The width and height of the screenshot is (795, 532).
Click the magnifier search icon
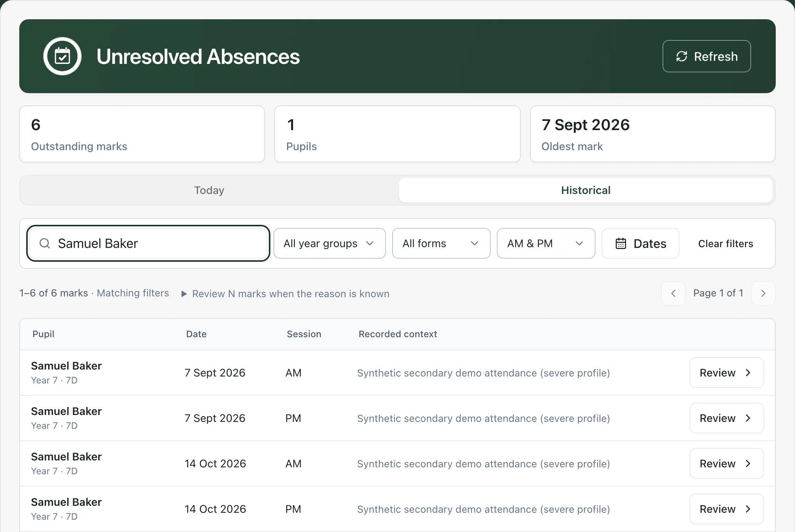(45, 243)
